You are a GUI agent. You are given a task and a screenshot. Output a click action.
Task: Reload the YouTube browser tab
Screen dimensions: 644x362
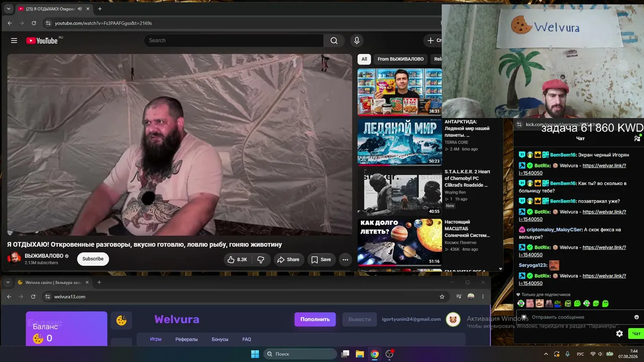click(x=34, y=23)
